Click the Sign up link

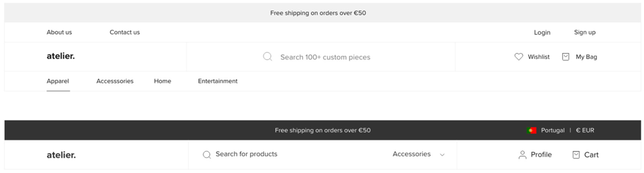click(585, 32)
